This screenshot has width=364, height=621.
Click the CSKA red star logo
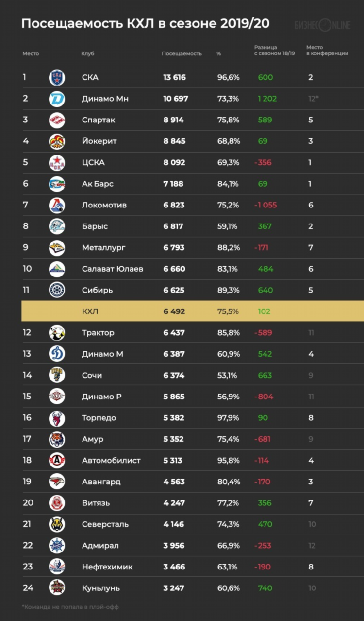[x=57, y=163]
